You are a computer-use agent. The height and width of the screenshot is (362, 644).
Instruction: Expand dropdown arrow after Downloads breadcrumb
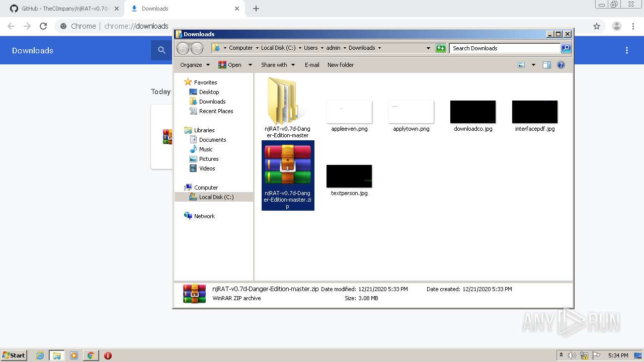(x=379, y=48)
